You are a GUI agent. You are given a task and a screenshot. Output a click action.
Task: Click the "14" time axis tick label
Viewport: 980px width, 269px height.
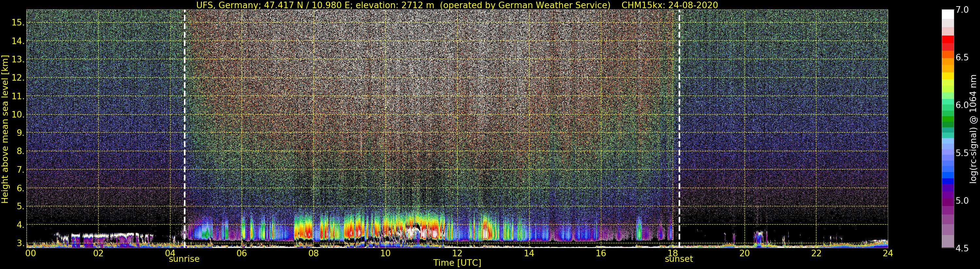(x=529, y=253)
